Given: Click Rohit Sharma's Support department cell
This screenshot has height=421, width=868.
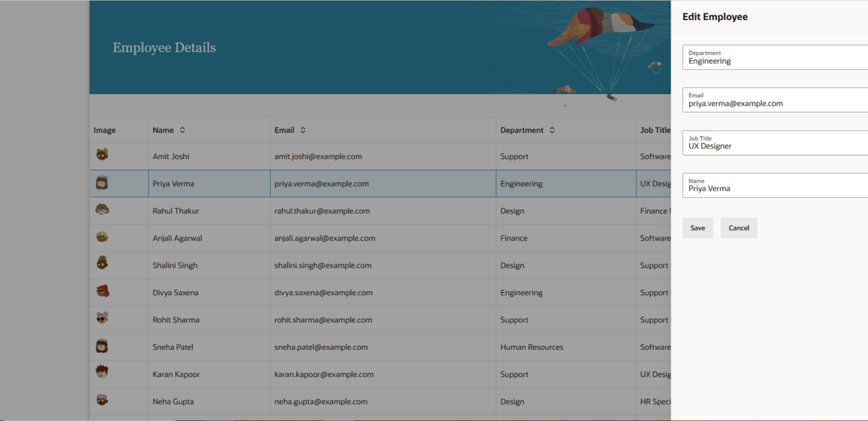Looking at the screenshot, I should click(x=566, y=319).
